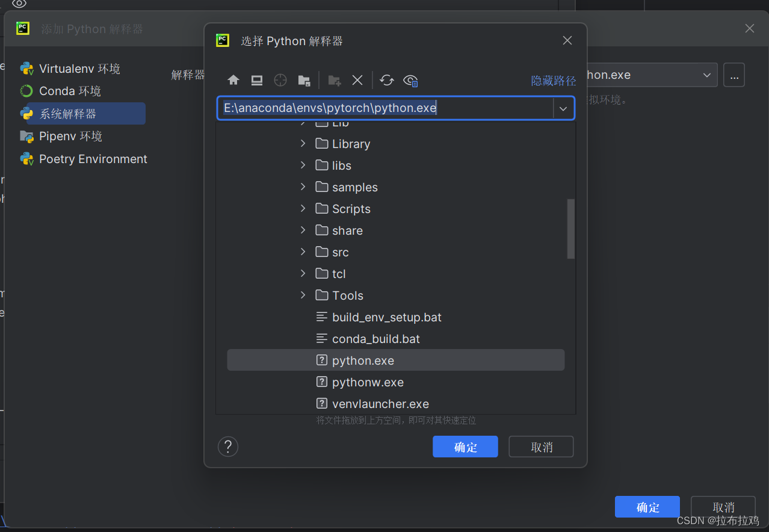Select 系统解释器 in sidebar
This screenshot has height=532, width=769.
click(82, 113)
